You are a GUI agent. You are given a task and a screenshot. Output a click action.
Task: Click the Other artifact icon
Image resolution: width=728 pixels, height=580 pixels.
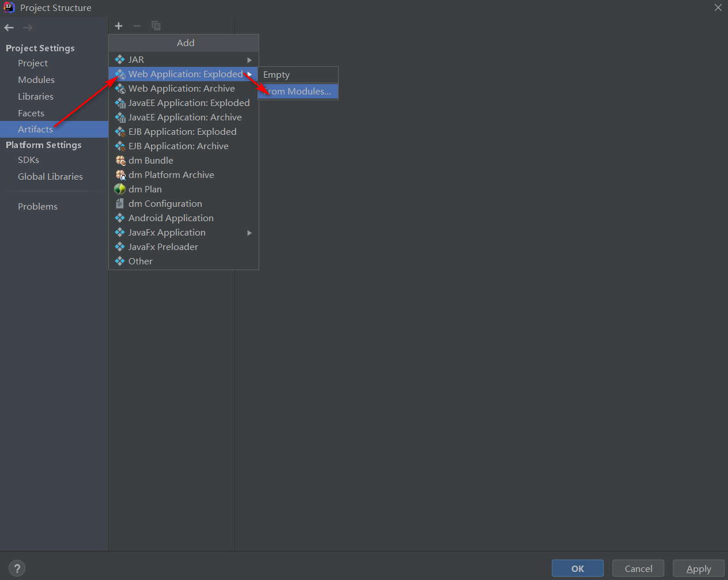point(120,261)
